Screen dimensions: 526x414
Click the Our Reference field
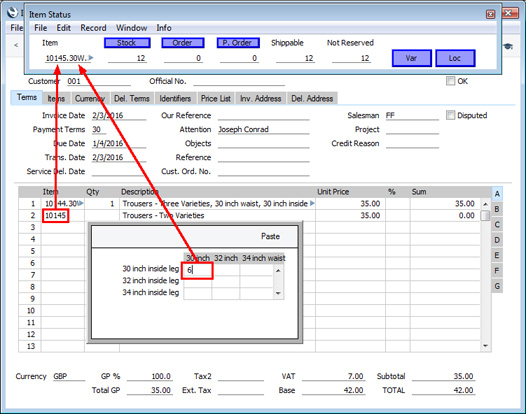click(263, 115)
